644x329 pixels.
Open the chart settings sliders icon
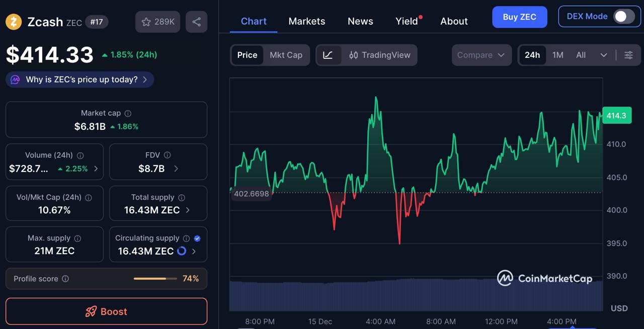tap(628, 55)
